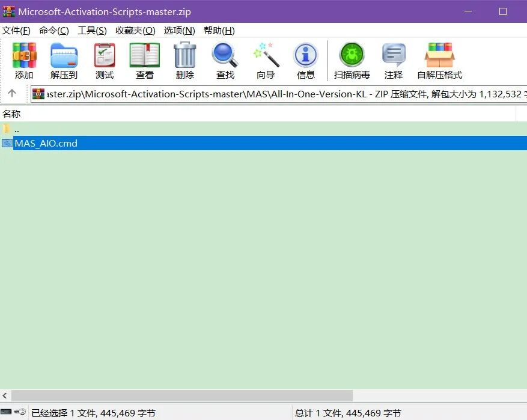Screen dimensions: 527x420
Task: Click the archive path address field
Action: point(279,94)
